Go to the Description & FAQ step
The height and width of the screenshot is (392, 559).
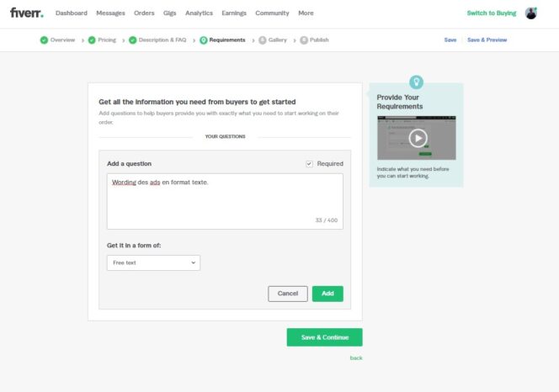click(162, 40)
